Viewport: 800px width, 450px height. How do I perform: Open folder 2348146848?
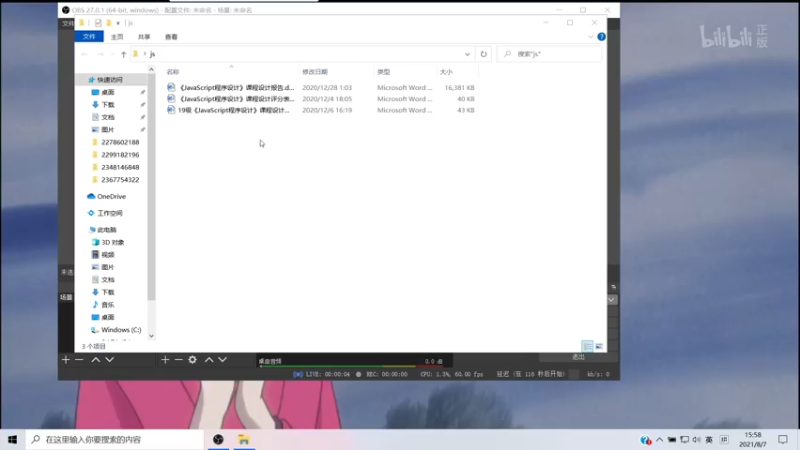[120, 167]
